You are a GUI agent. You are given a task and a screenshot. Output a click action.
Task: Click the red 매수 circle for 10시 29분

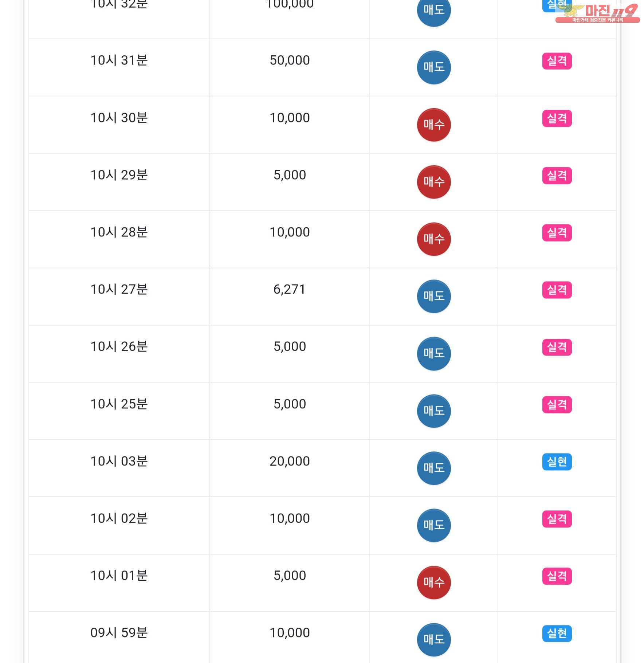point(433,182)
